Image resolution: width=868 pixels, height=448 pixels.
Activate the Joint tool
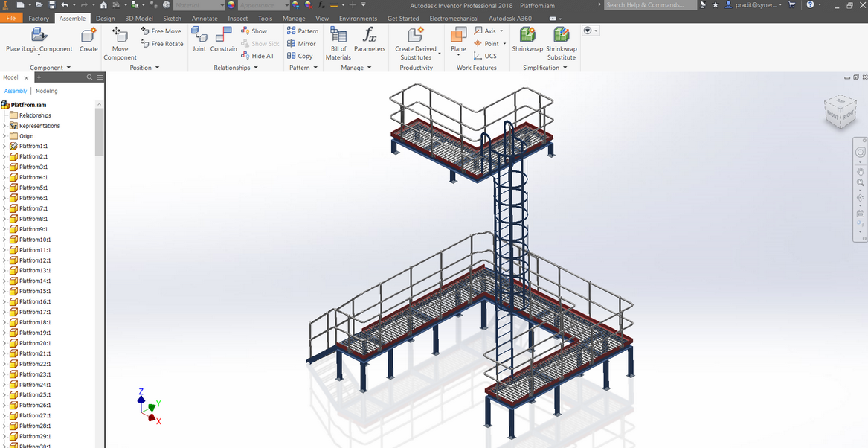coord(199,41)
